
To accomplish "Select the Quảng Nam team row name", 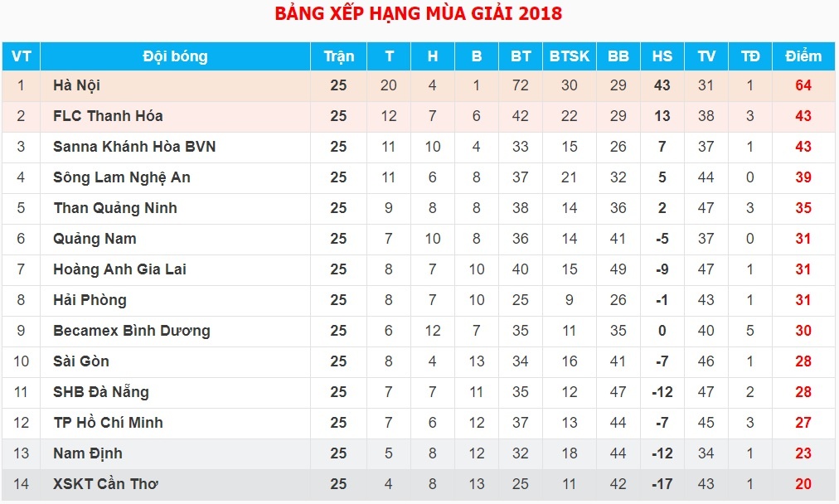I will (x=95, y=239).
